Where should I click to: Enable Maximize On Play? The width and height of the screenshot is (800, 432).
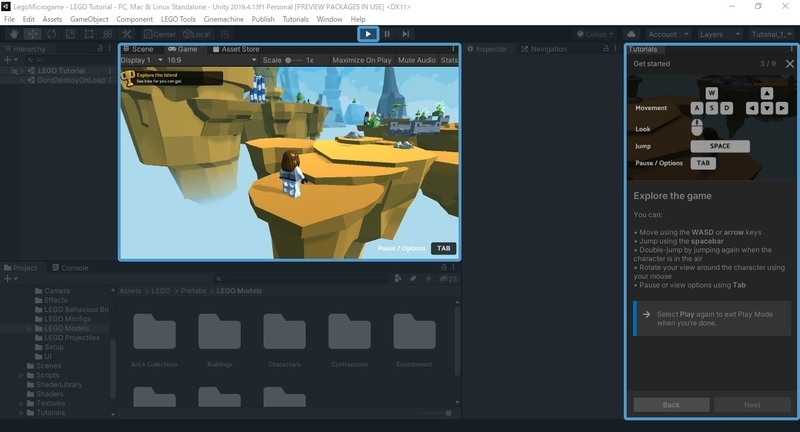pos(362,60)
